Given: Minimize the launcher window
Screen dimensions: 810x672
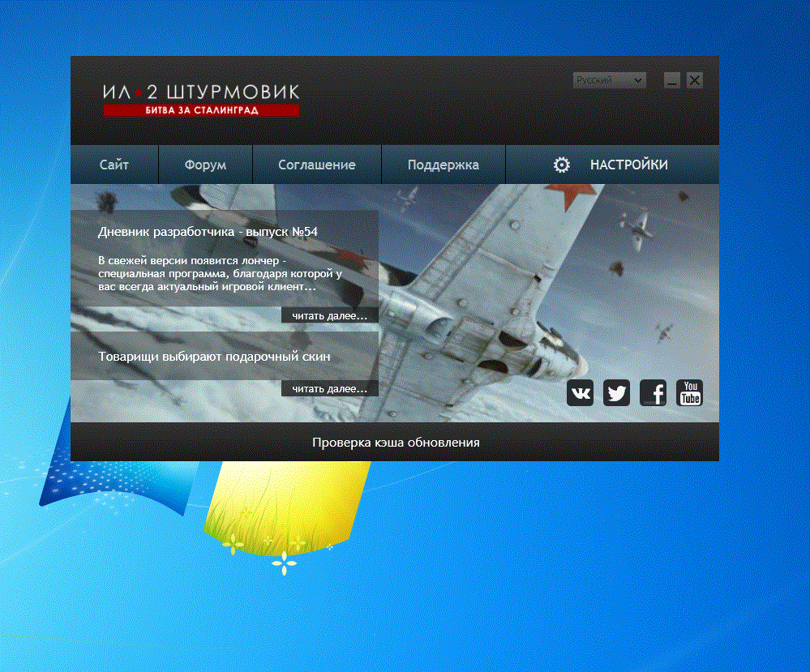Looking at the screenshot, I should tap(671, 80).
